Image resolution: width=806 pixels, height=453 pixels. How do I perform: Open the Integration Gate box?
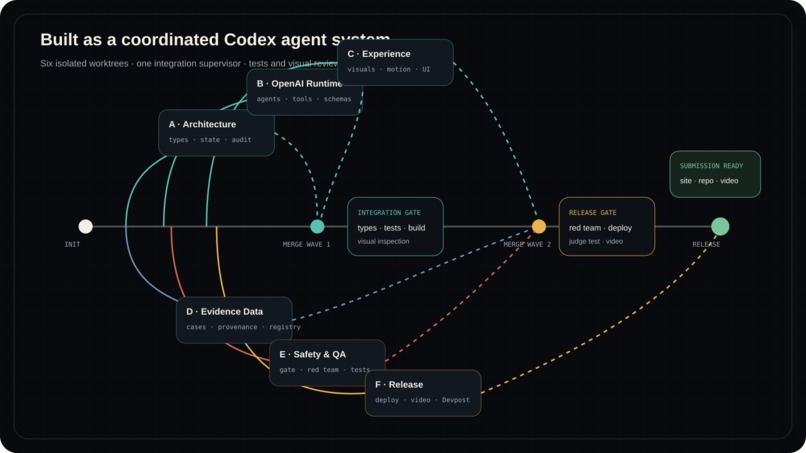click(x=395, y=226)
